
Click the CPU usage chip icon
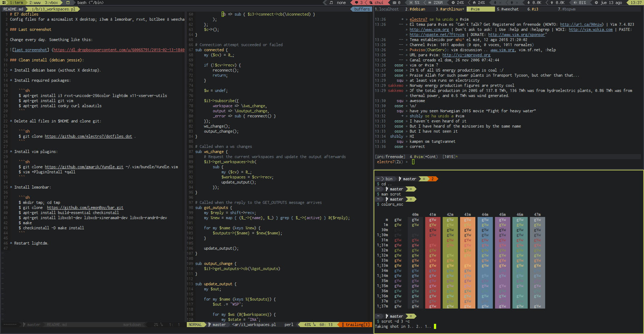pos(411,3)
